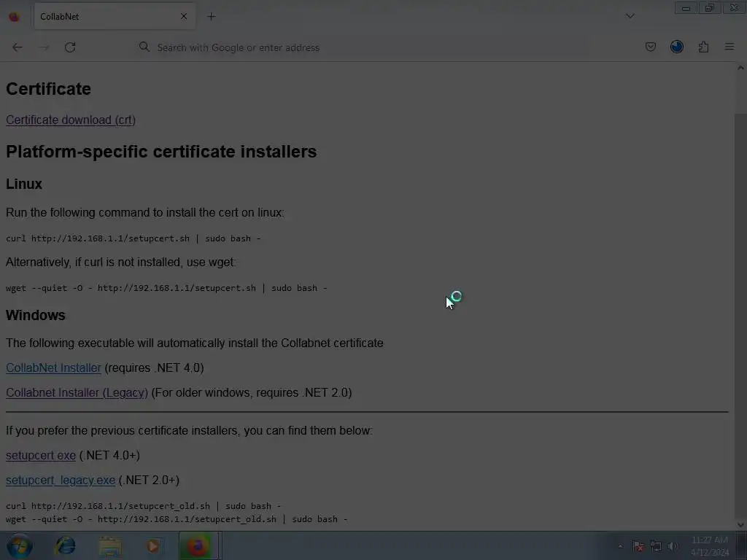The height and width of the screenshot is (560, 747).
Task: Click the 'Certificate' page heading
Action: click(x=48, y=89)
